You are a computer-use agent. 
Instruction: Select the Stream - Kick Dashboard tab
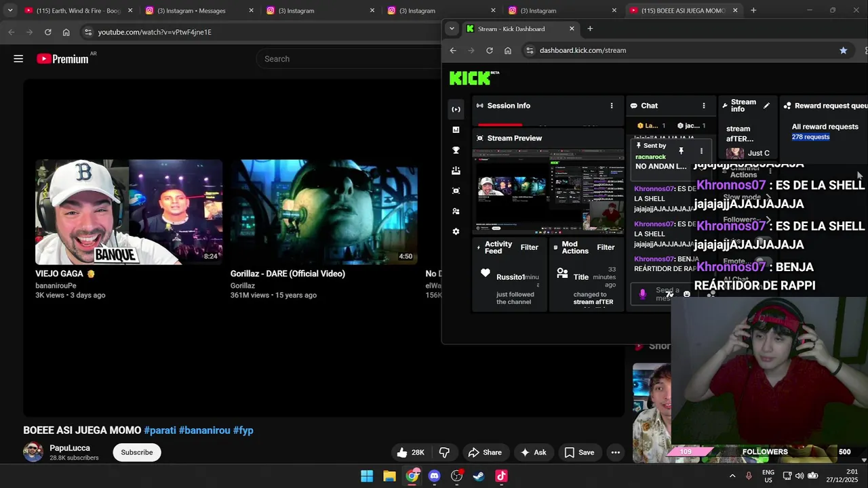tap(519, 28)
